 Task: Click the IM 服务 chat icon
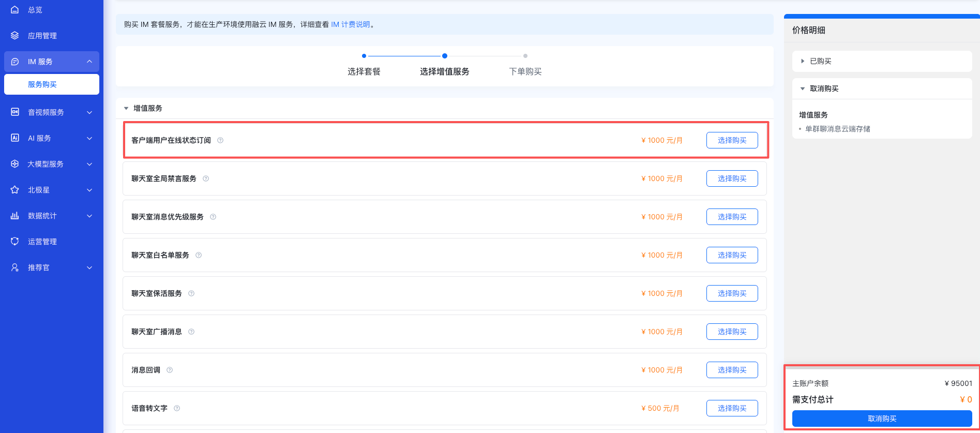point(15,62)
